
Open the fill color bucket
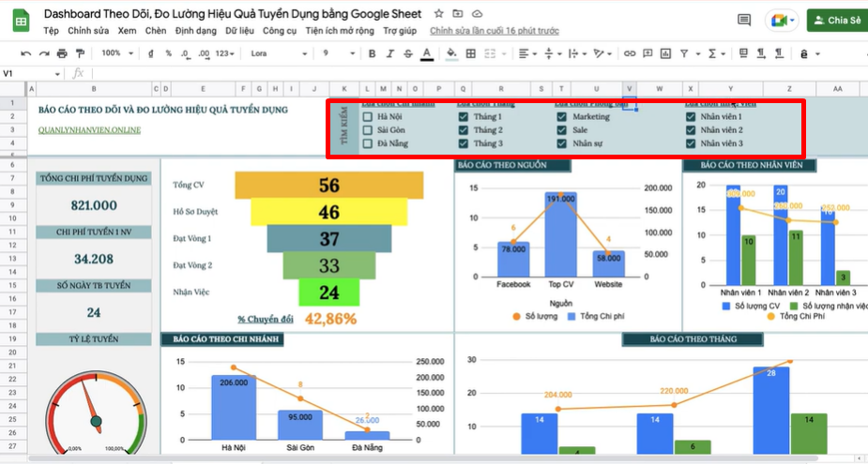pyautogui.click(x=451, y=53)
